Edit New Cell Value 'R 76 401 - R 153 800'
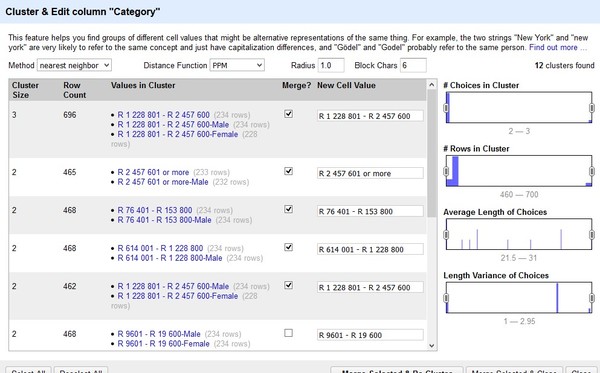The width and height of the screenshot is (600, 373). pos(370,211)
